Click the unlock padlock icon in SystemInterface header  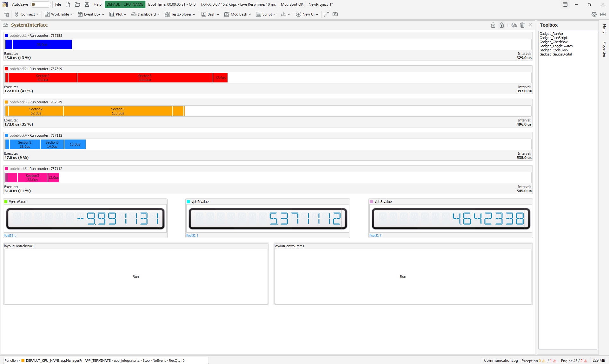tap(493, 25)
